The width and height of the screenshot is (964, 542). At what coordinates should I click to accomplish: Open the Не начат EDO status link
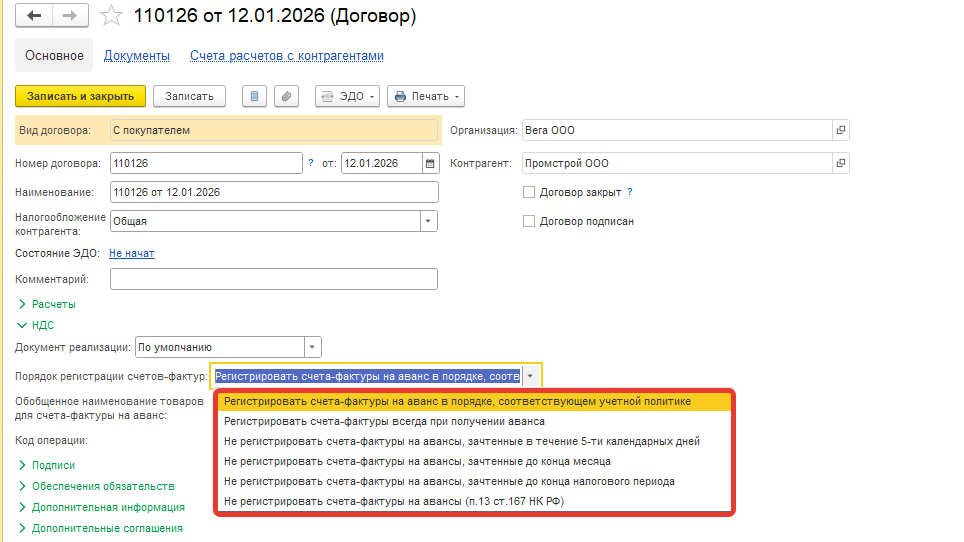point(132,253)
